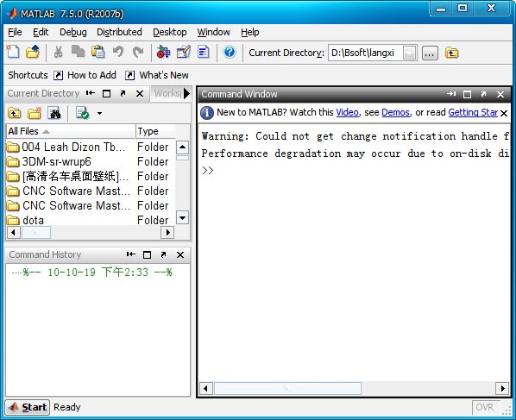The height and width of the screenshot is (420, 516).
Task: Launch Simulink from the toolbar icon
Action: [x=163, y=52]
